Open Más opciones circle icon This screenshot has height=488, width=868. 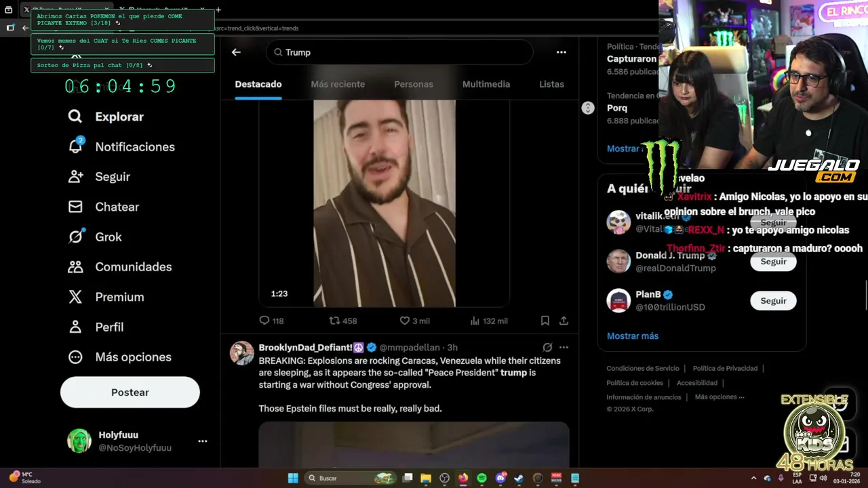click(x=75, y=357)
